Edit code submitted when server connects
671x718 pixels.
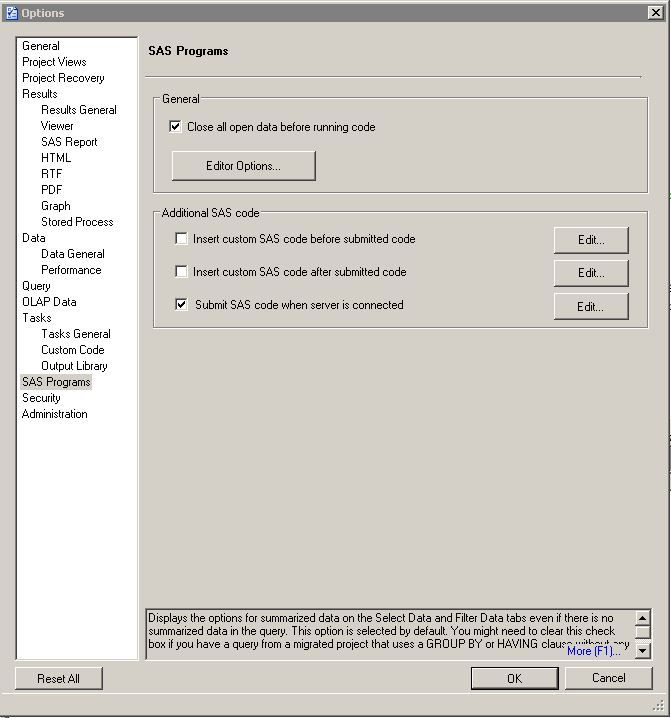[591, 306]
